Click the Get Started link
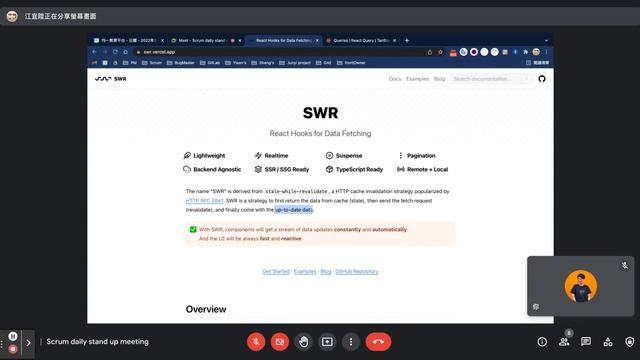This screenshot has height=360, width=640. (x=276, y=271)
